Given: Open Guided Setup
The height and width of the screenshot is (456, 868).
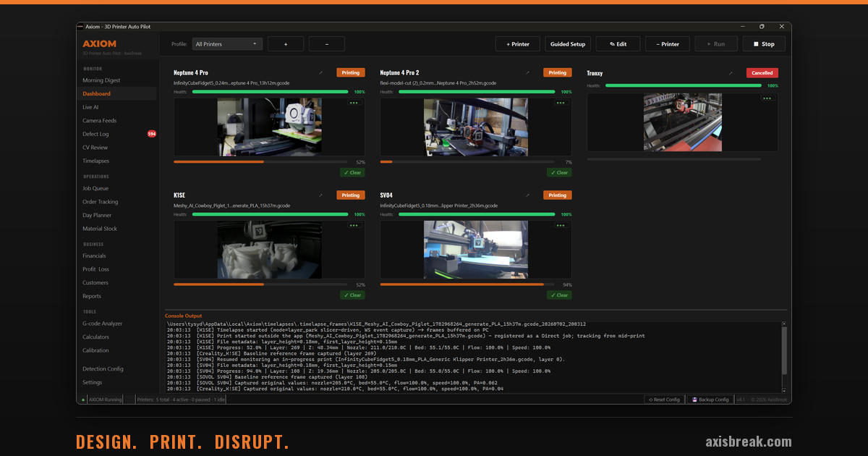Looking at the screenshot, I should click(568, 44).
